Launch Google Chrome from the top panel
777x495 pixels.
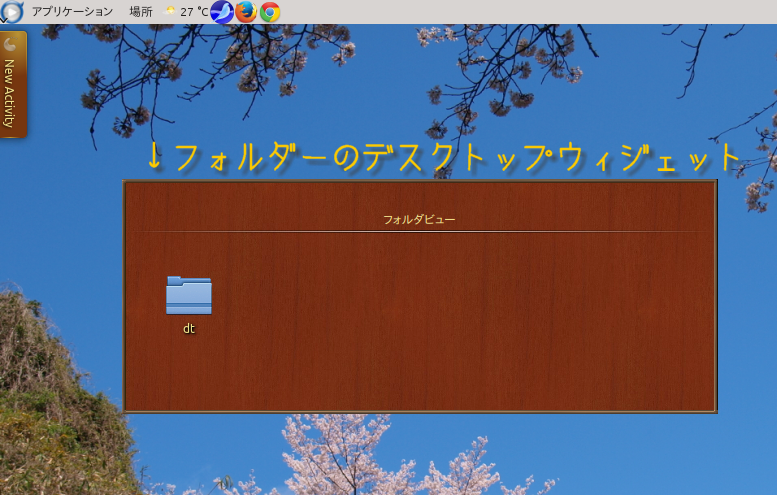click(x=269, y=12)
